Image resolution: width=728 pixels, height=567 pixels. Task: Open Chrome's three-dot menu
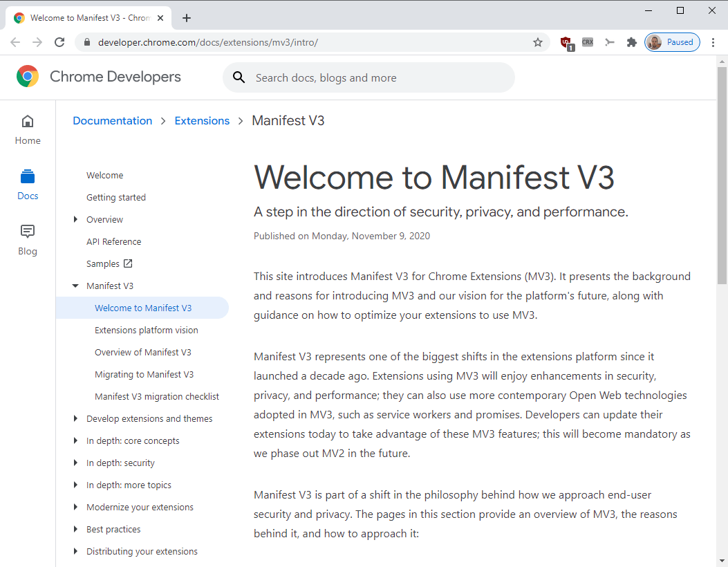(713, 42)
